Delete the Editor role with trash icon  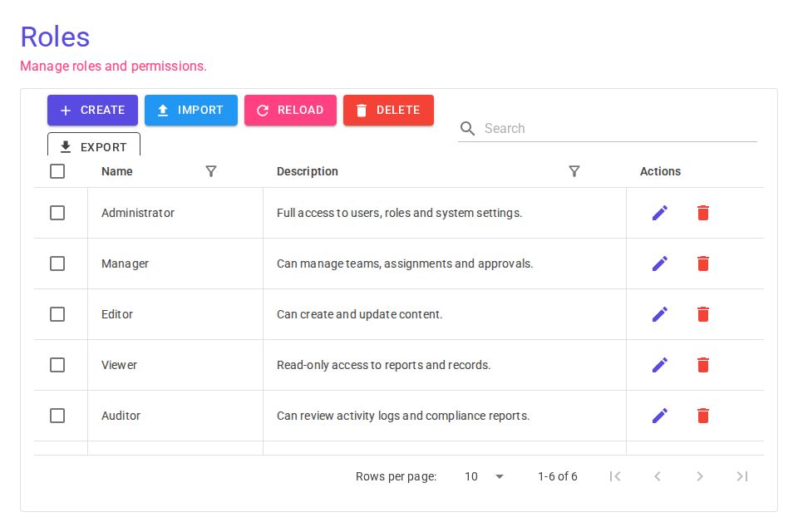702,314
